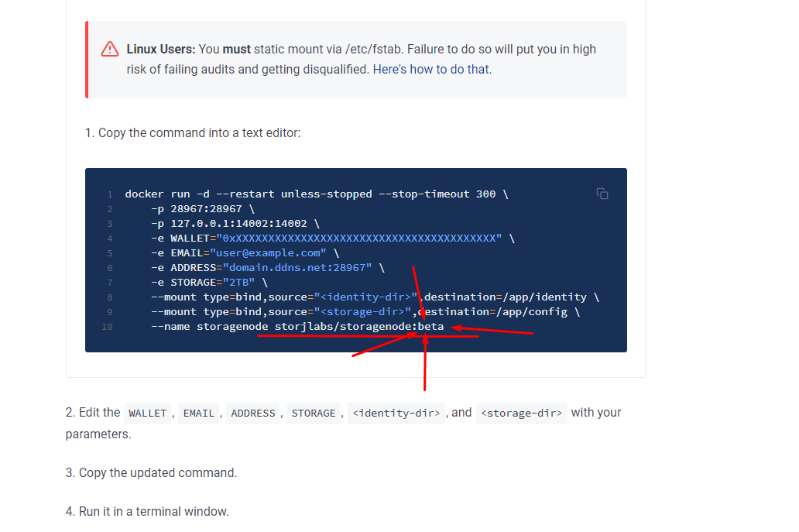
Task: Click destination=/app/identity in the code
Action: coord(506,297)
